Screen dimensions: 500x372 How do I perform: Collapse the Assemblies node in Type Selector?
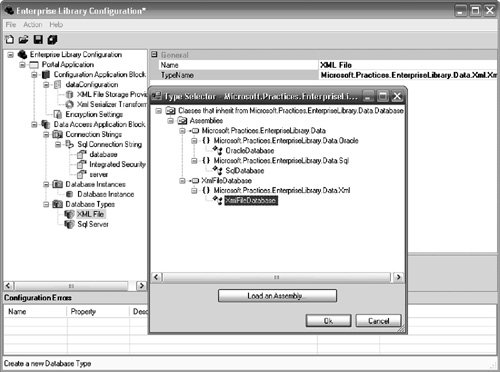point(170,121)
